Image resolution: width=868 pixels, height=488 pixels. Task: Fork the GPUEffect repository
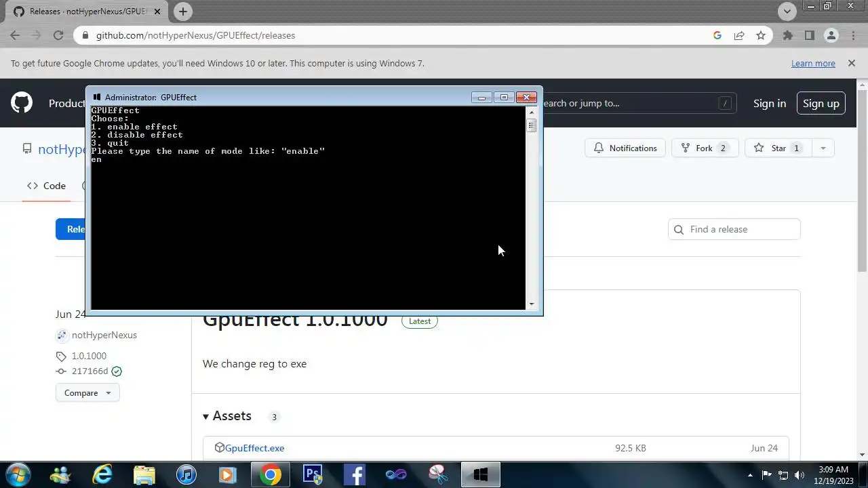pyautogui.click(x=704, y=148)
